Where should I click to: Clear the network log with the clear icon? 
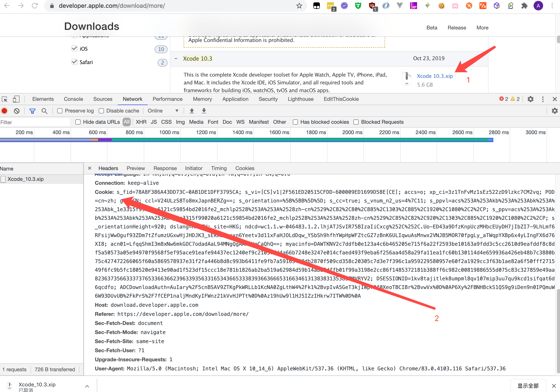(17, 111)
